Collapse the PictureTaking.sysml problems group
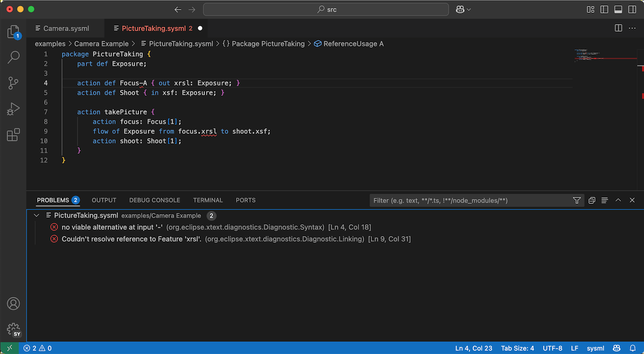The image size is (644, 354). [x=36, y=216]
